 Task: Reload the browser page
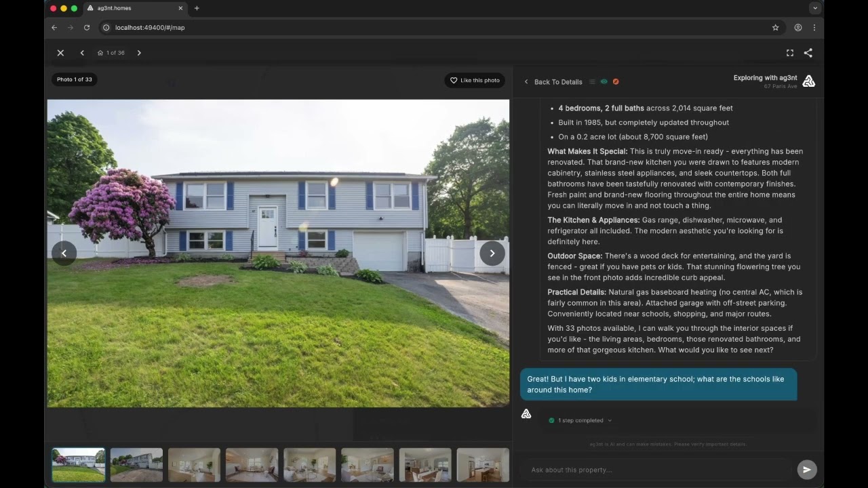tap(87, 28)
